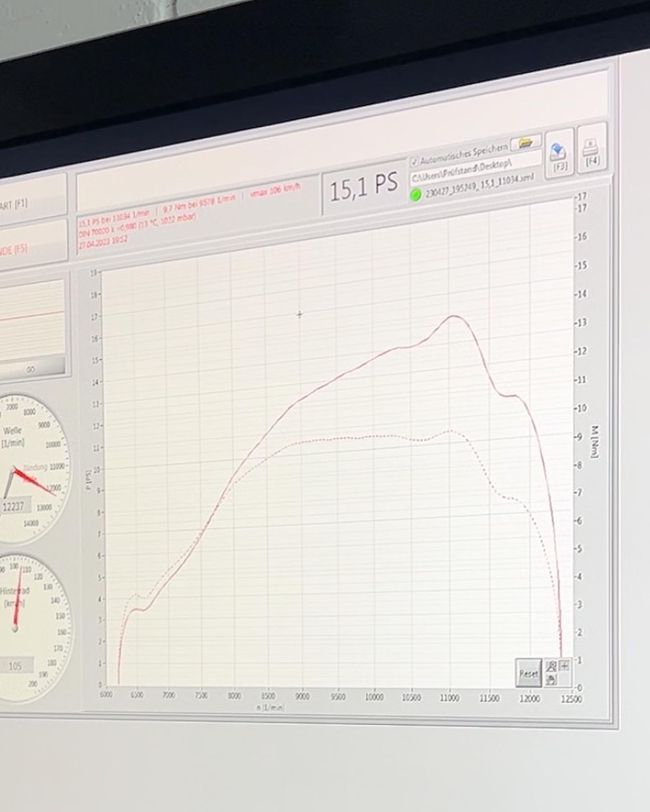Image resolution: width=650 pixels, height=812 pixels.
Task: Click the crosshair cursor marker on the graph
Action: pyautogui.click(x=299, y=314)
